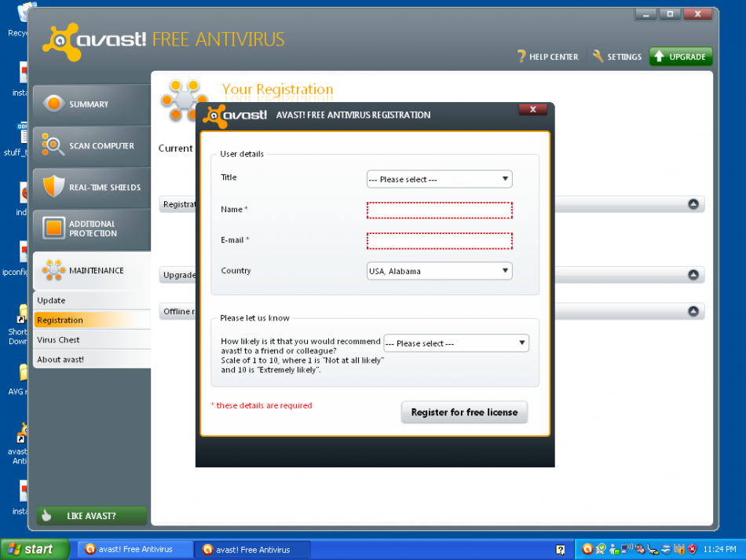Viewport: 746px width, 560px height.
Task: Collapse the Offline registration section arrow
Action: pyautogui.click(x=693, y=311)
